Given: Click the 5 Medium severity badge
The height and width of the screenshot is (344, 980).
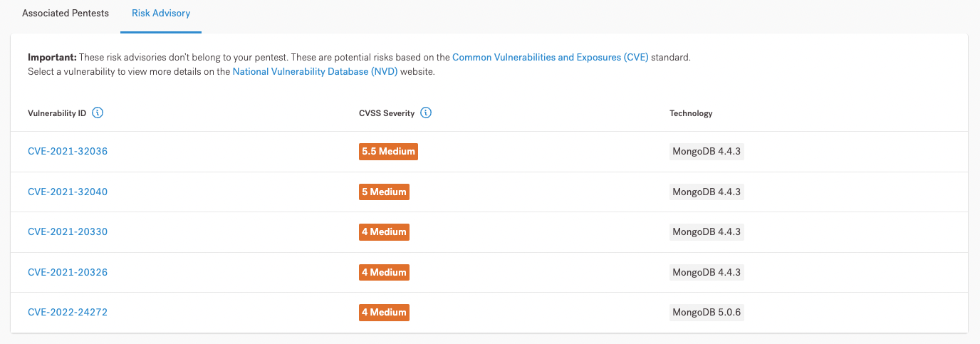Looking at the screenshot, I should [385, 192].
